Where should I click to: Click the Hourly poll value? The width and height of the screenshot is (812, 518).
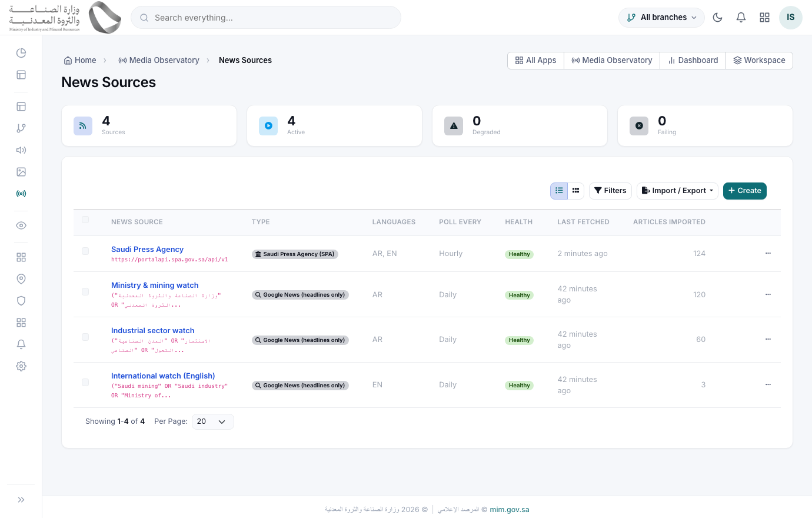point(451,254)
